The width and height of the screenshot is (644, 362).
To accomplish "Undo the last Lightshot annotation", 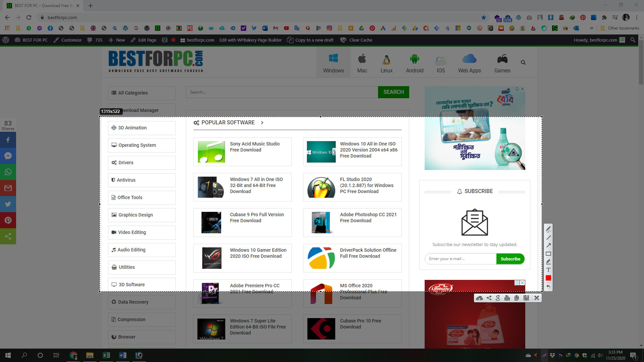I will coord(548,287).
